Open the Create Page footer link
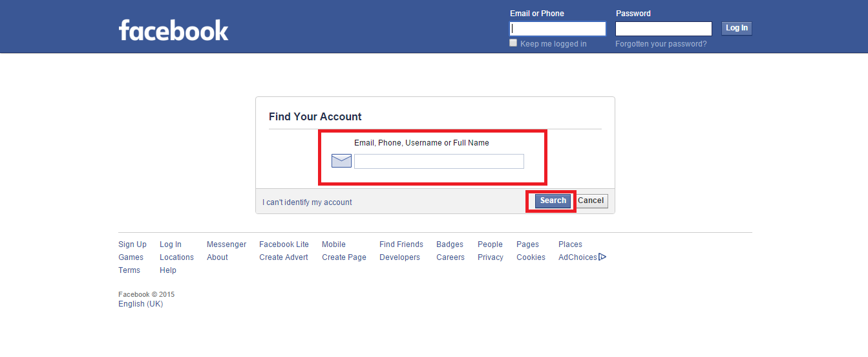The image size is (868, 357). (344, 257)
